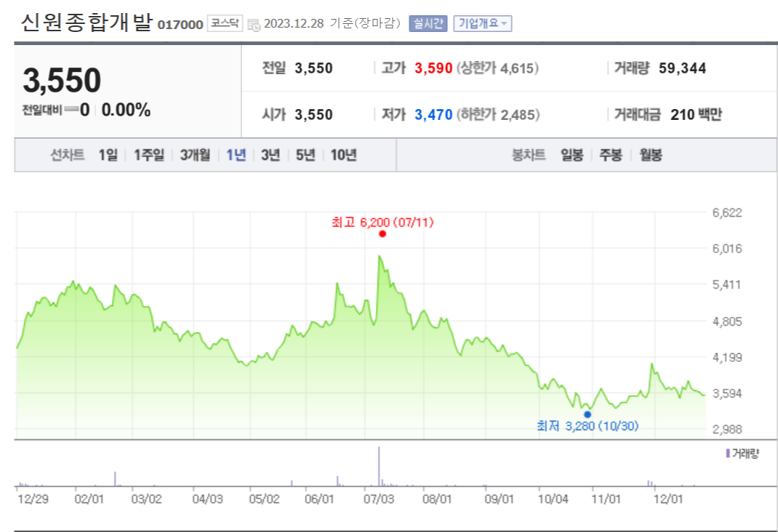Click the red highest price marker dot
The image size is (778, 532).
382,234
